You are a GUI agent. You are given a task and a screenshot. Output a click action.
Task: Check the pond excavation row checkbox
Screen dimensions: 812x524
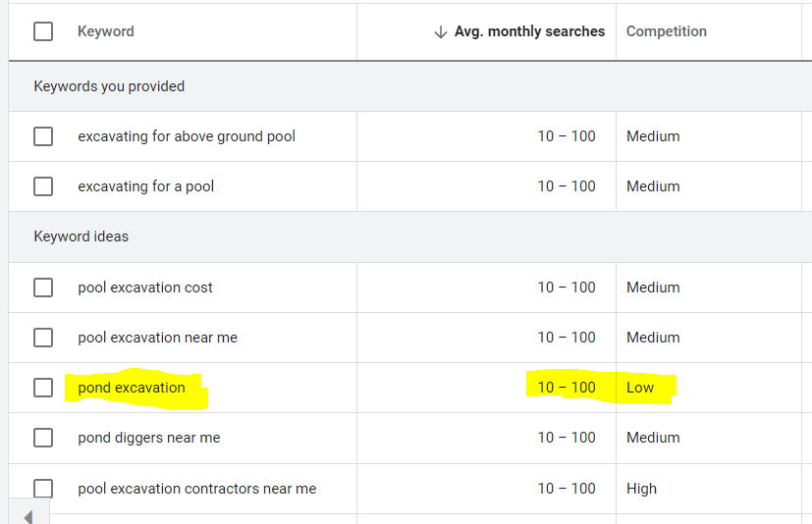click(43, 388)
